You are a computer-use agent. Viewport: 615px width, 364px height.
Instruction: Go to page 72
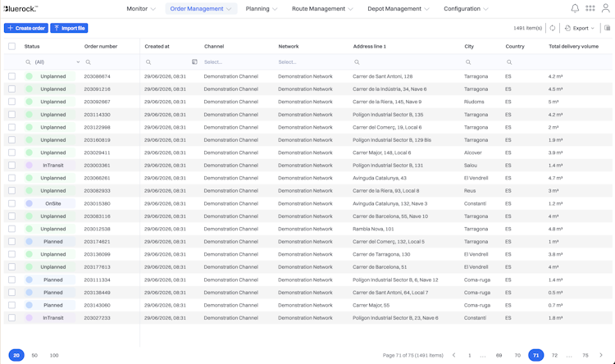click(554, 355)
